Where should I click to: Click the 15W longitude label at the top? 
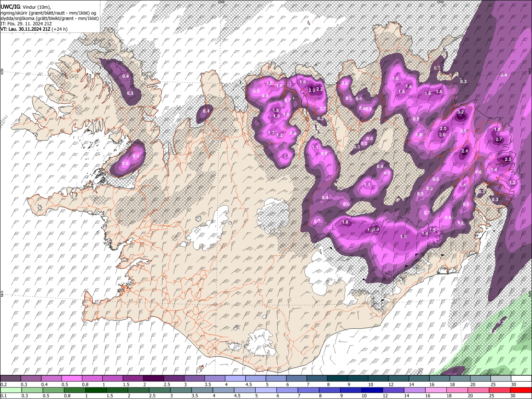pyautogui.click(x=440, y=2)
